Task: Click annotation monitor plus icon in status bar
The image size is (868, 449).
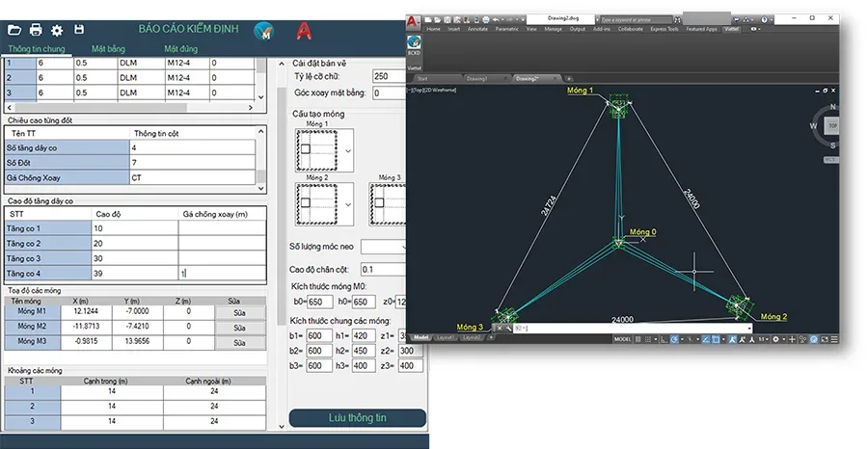Action: (792, 339)
